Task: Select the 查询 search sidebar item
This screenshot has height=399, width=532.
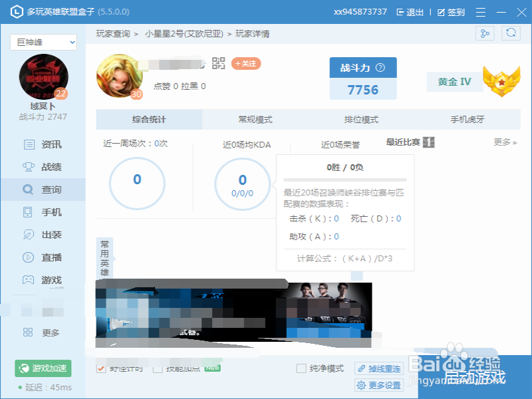Action: pos(43,190)
